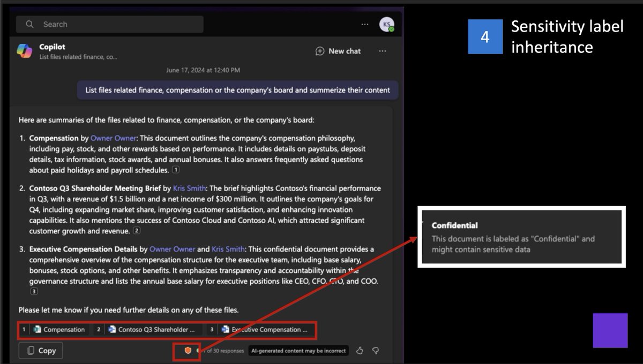Image resolution: width=643 pixels, height=364 pixels.
Task: Start a New chat
Action: pos(338,51)
